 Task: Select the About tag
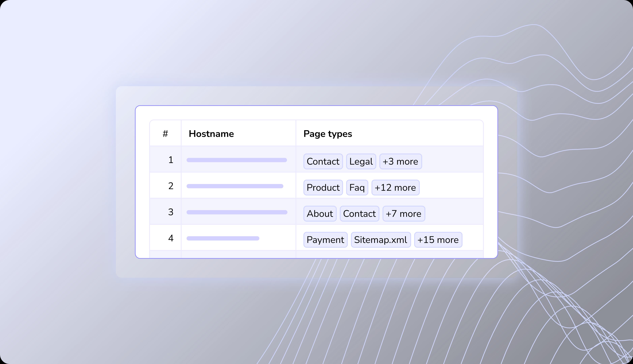pyautogui.click(x=320, y=214)
